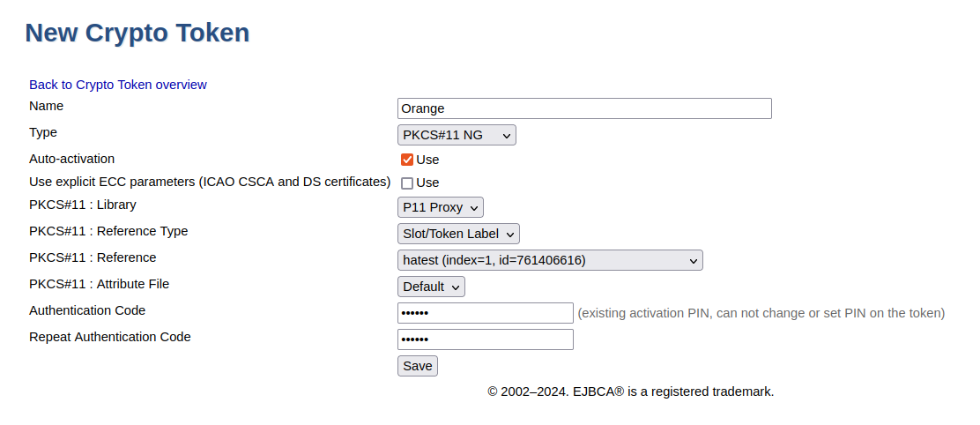Click the Use label beside ECC checkbox
Screen dimensions: 980x425
pyautogui.click(x=428, y=183)
